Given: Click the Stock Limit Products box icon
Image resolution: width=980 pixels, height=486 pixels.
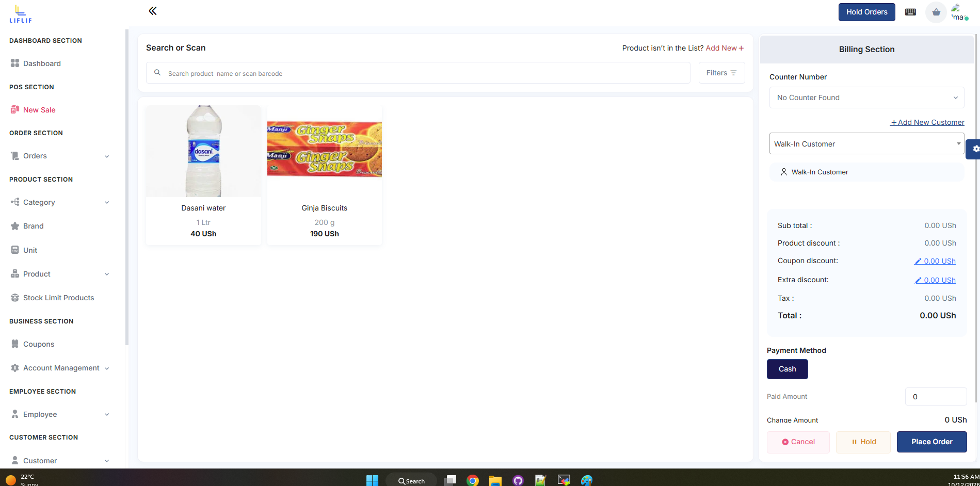Looking at the screenshot, I should tap(15, 298).
